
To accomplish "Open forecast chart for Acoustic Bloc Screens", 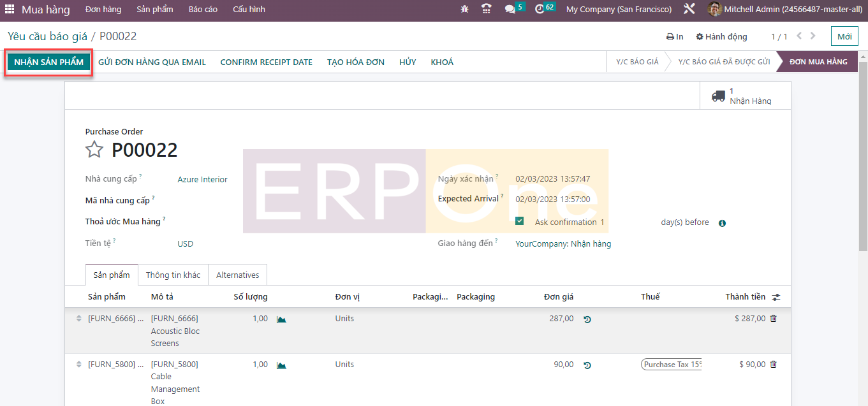I will point(281,319).
